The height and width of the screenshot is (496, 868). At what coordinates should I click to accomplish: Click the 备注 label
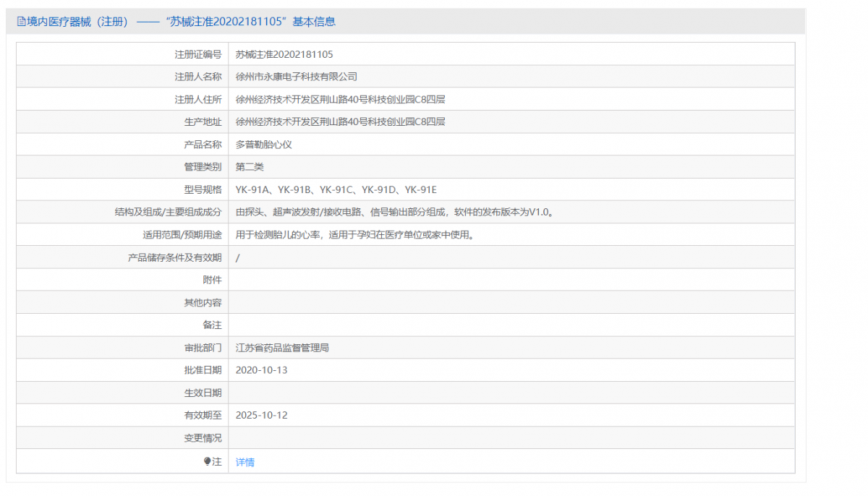(x=213, y=325)
